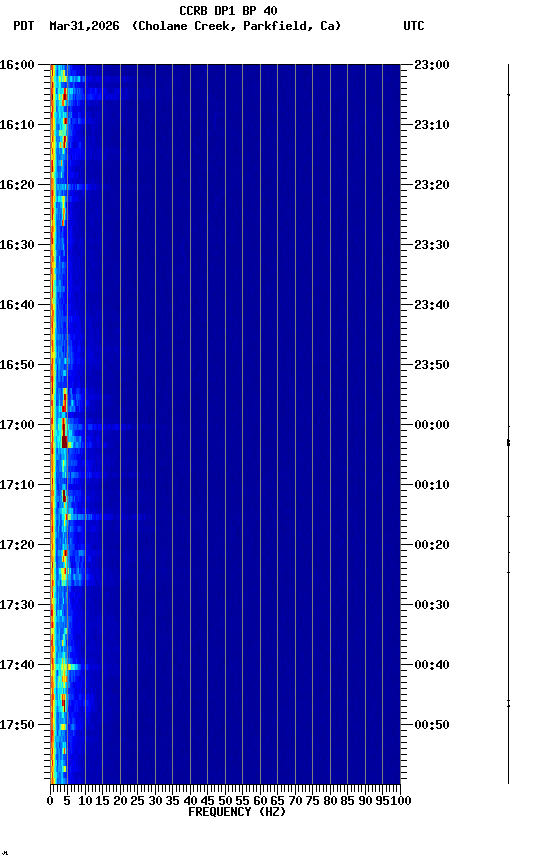Click the '50' frequency axis tick label

tap(225, 802)
